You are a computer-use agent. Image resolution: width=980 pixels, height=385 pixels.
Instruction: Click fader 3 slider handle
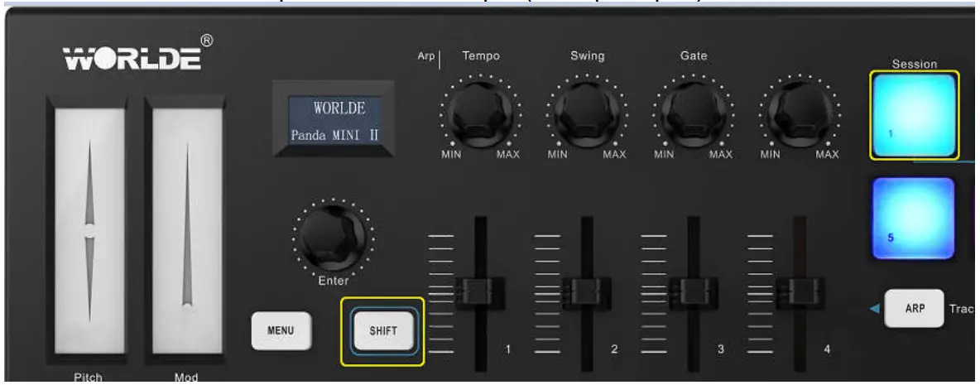coord(692,294)
